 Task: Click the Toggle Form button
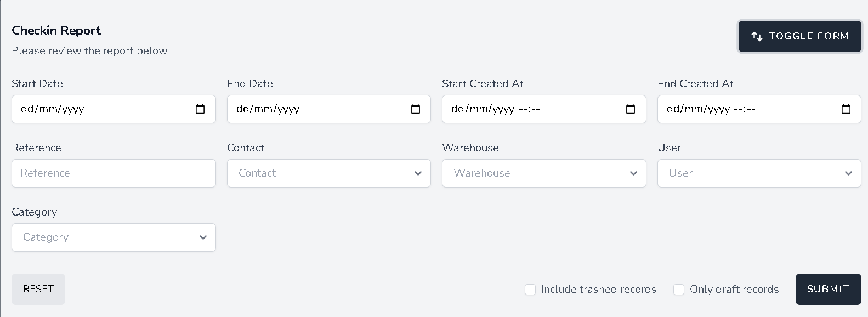coord(799,37)
